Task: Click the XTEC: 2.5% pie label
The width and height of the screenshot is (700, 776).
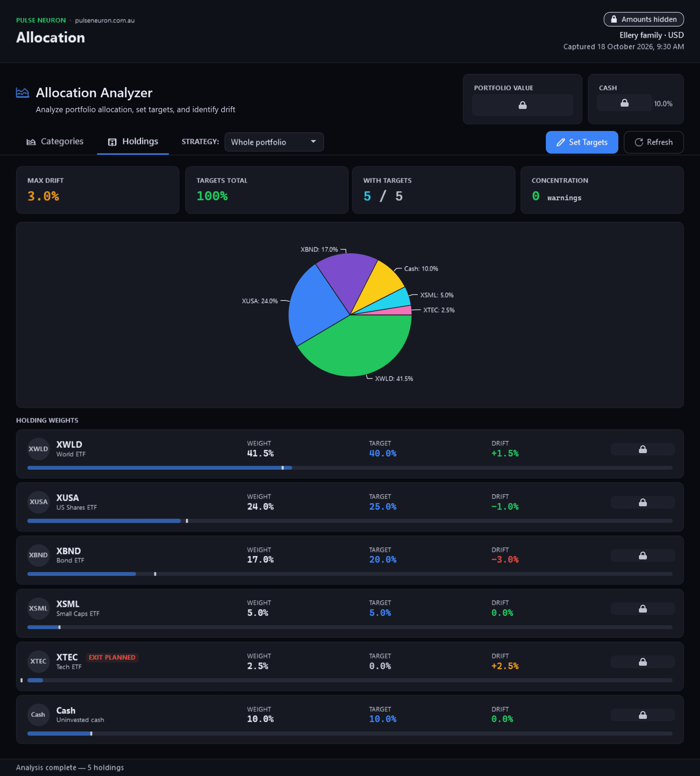Action: tap(439, 310)
